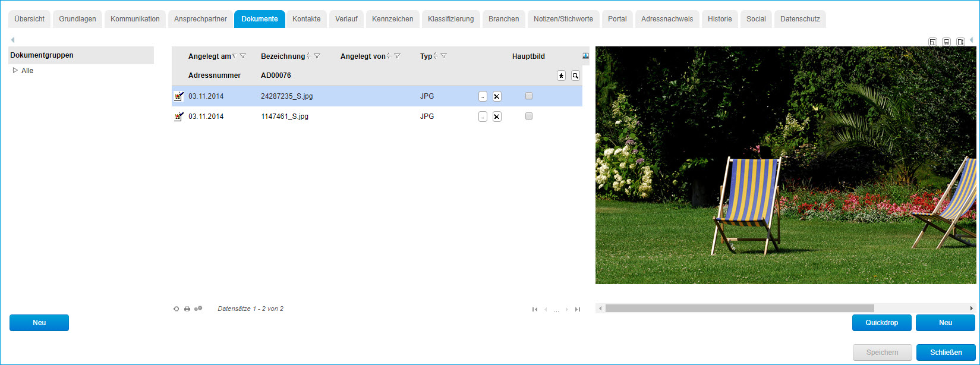980x365 pixels.
Task: Sort by Bezeichnung column arrows
Action: coord(309,56)
